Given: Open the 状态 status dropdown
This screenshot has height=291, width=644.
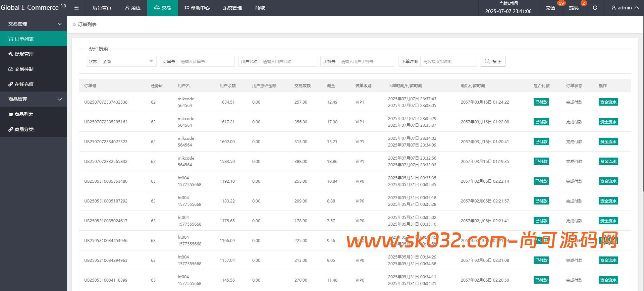Looking at the screenshot, I should tap(127, 61).
